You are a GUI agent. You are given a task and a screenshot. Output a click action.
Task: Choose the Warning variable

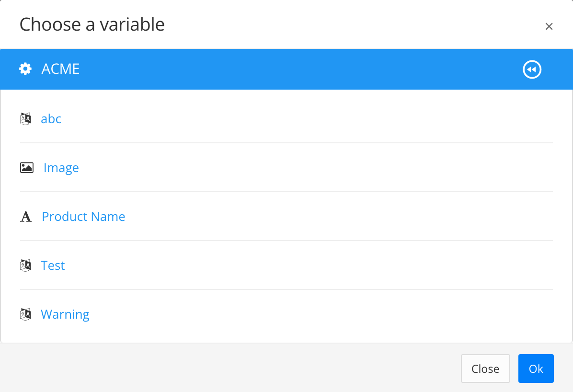(x=65, y=314)
